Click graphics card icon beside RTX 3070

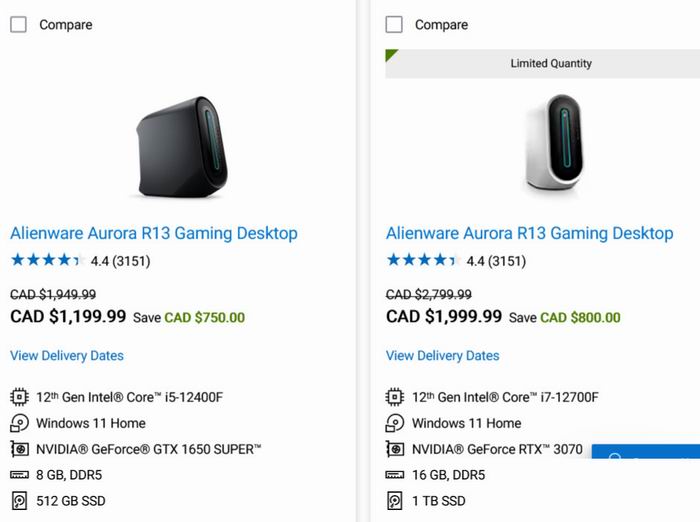pyautogui.click(x=395, y=449)
